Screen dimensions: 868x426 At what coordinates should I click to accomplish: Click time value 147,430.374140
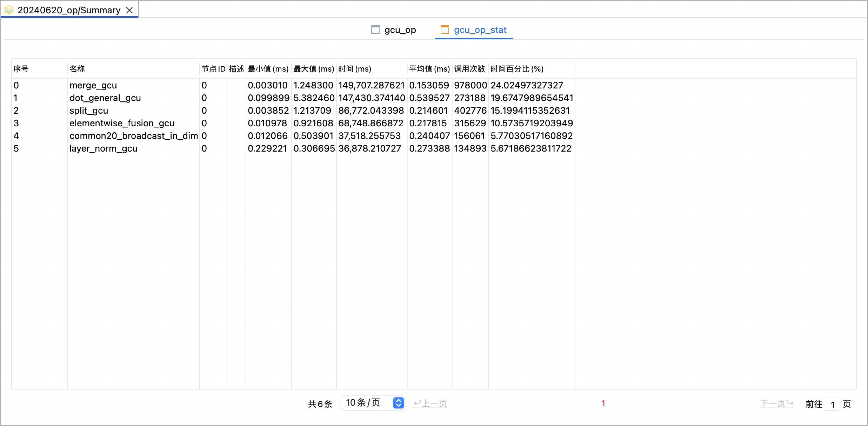point(372,98)
